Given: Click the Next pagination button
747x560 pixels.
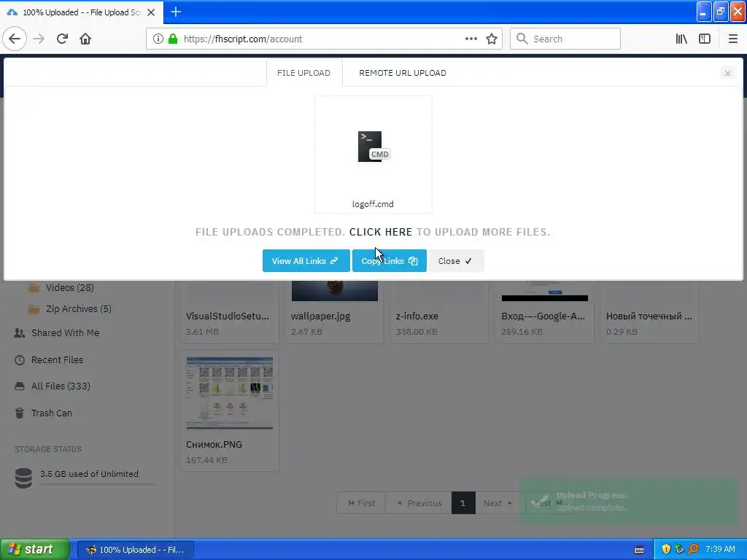Looking at the screenshot, I should pos(498,503).
